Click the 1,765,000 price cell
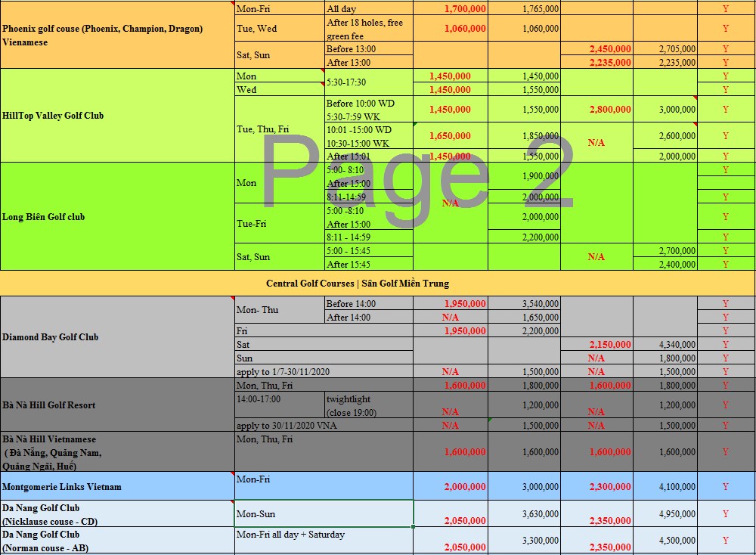 [x=524, y=8]
